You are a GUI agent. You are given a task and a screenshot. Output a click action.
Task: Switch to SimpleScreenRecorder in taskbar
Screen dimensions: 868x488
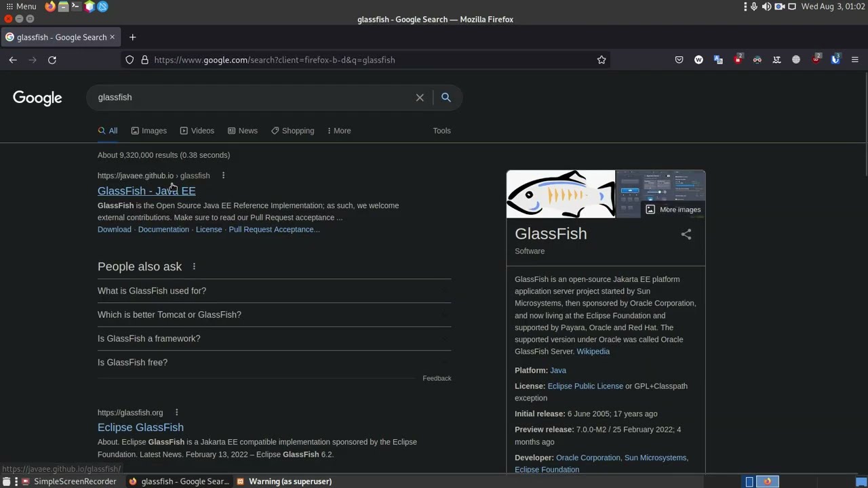click(69, 481)
